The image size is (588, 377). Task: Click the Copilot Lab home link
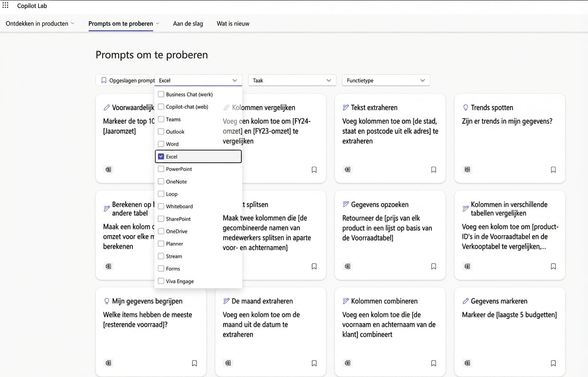click(x=31, y=5)
